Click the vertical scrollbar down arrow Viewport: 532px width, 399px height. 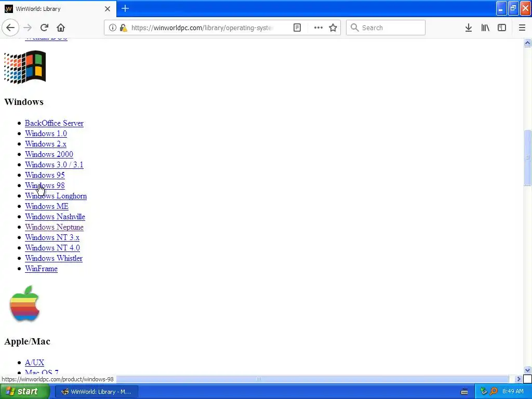pyautogui.click(x=527, y=370)
